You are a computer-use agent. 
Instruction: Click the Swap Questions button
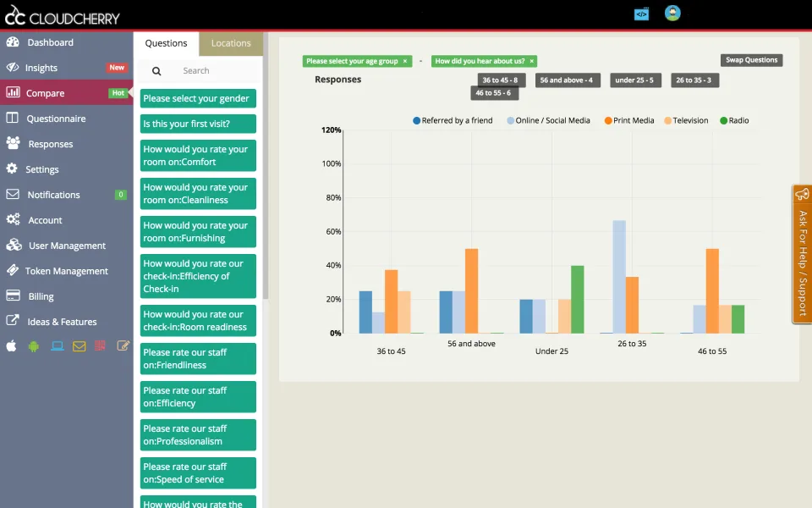point(751,60)
